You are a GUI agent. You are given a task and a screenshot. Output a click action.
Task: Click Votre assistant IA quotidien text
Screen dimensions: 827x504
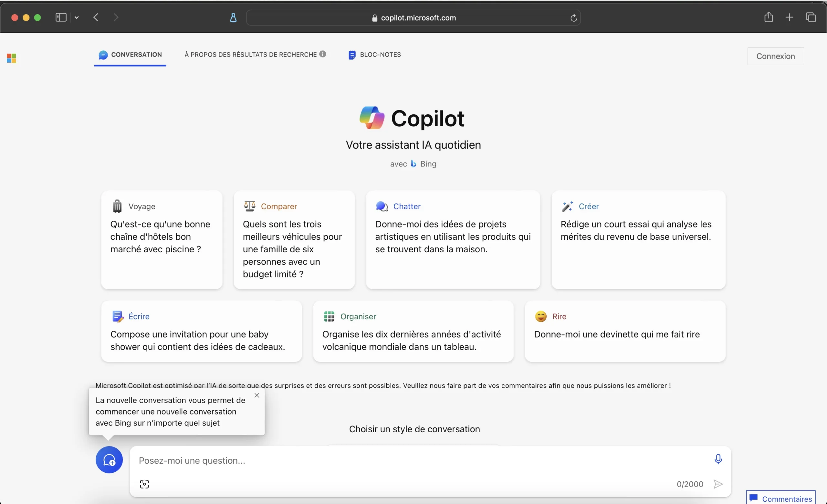coord(413,145)
